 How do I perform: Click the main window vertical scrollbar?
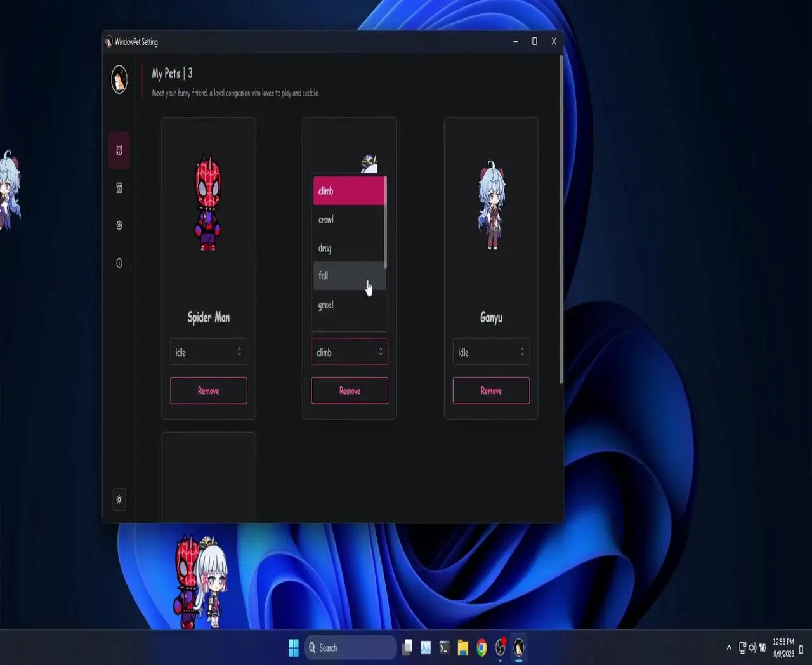tap(561, 219)
